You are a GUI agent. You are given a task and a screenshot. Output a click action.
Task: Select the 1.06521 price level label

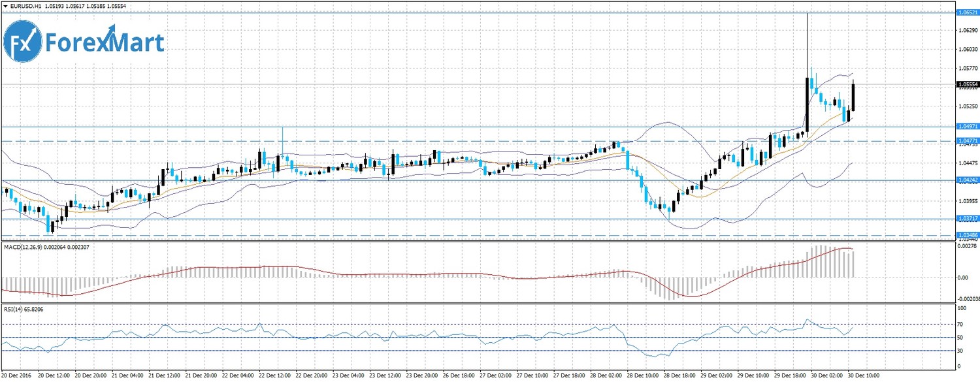click(x=967, y=12)
